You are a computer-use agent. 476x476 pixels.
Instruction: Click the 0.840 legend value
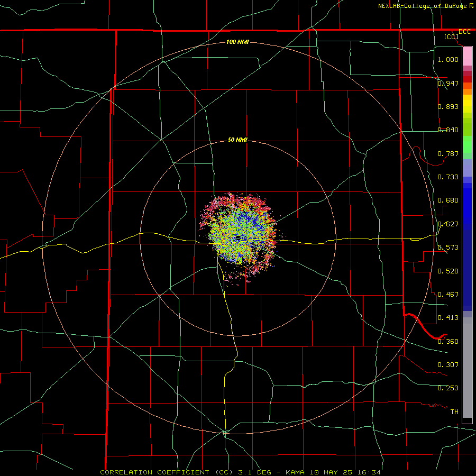[x=448, y=130]
